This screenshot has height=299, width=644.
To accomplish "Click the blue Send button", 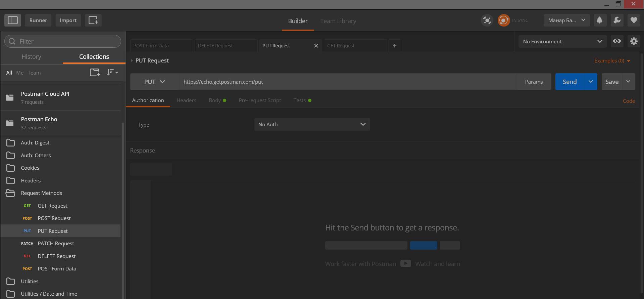I will point(569,82).
